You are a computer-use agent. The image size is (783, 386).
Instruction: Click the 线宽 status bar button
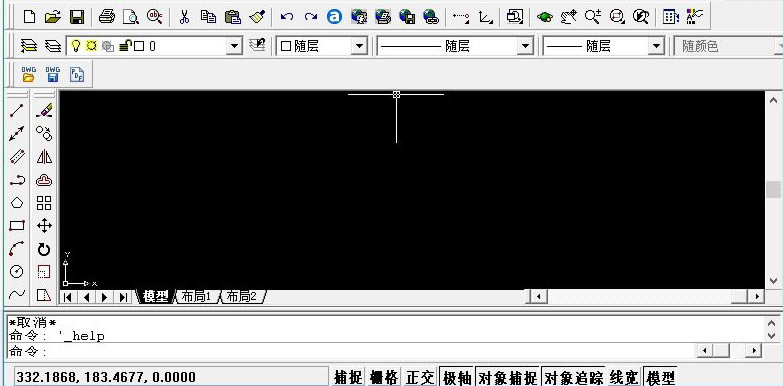[624, 377]
